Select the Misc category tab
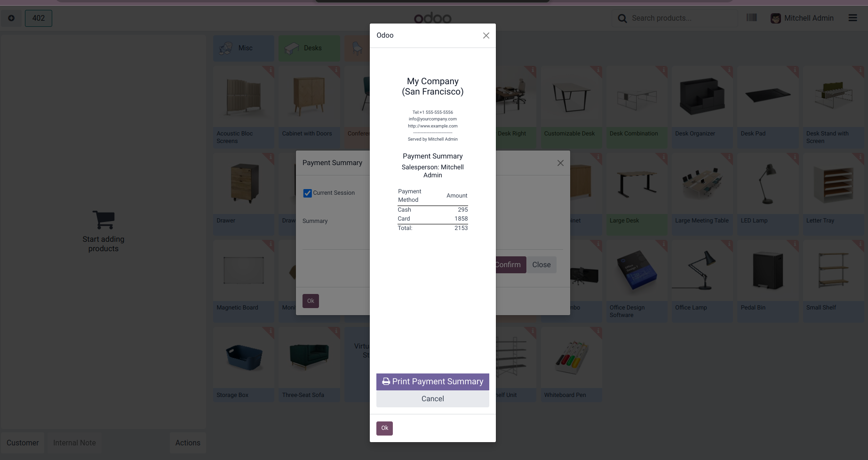Screen dimensions: 868x460 coord(244,48)
